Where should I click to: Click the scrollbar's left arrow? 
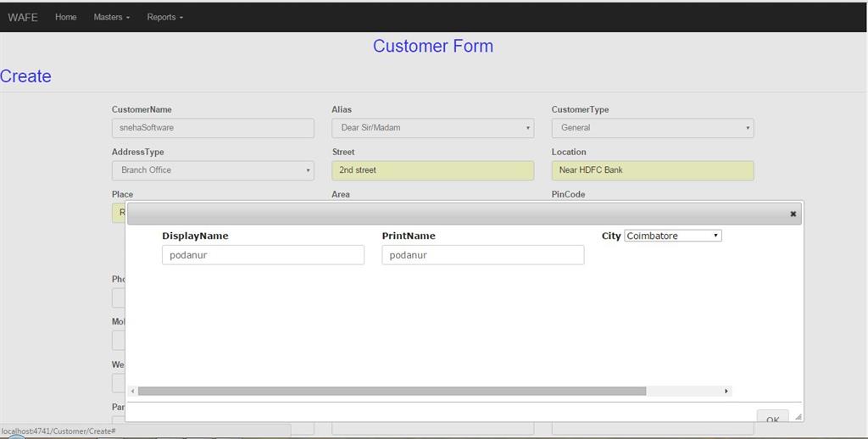tap(133, 392)
